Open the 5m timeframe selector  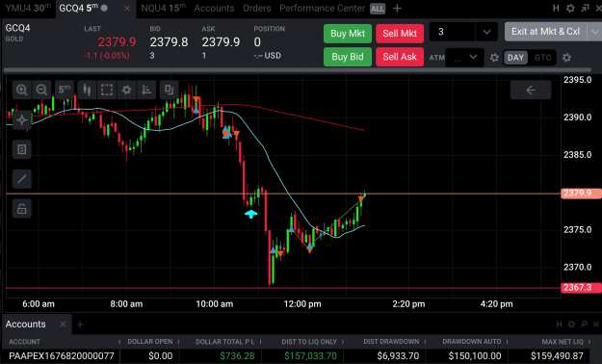65,90
